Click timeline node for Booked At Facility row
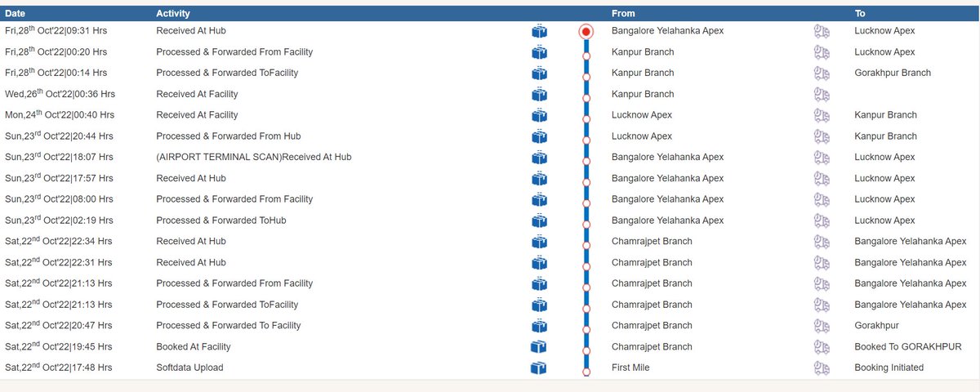The image size is (980, 392). [x=586, y=351]
